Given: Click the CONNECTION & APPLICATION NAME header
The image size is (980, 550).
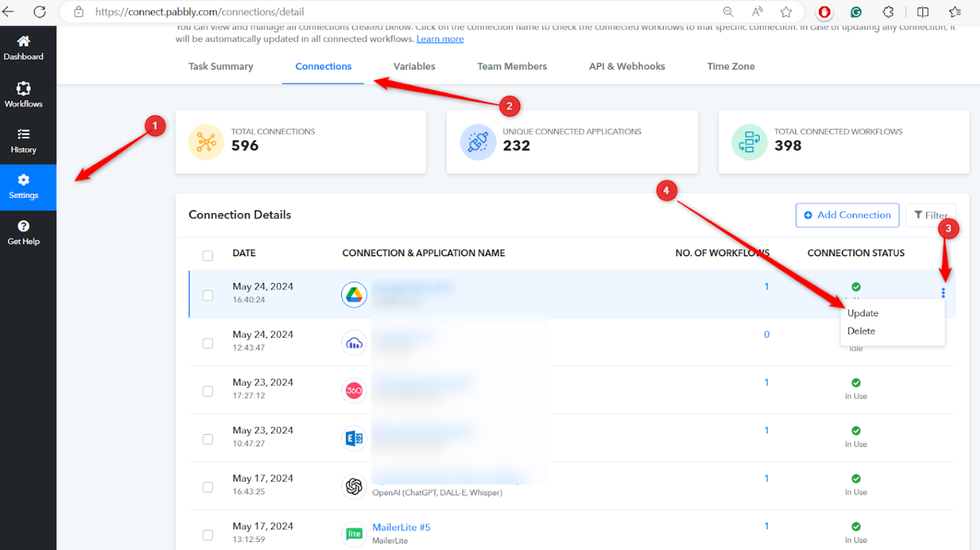Looking at the screenshot, I should (x=424, y=253).
